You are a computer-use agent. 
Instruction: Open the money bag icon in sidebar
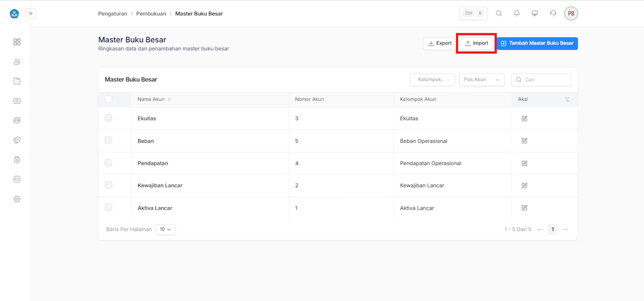[17, 160]
